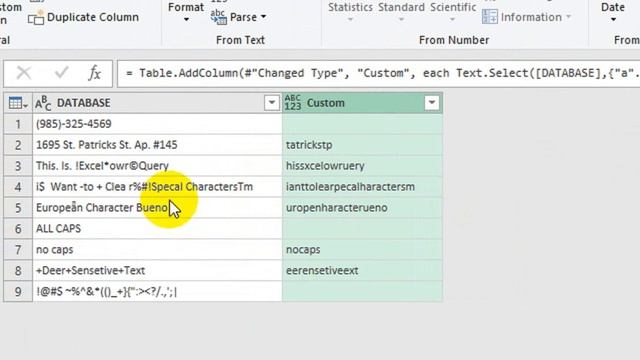Click DATABASE cell "no caps"
This screenshot has width=640, height=360.
click(x=157, y=249)
